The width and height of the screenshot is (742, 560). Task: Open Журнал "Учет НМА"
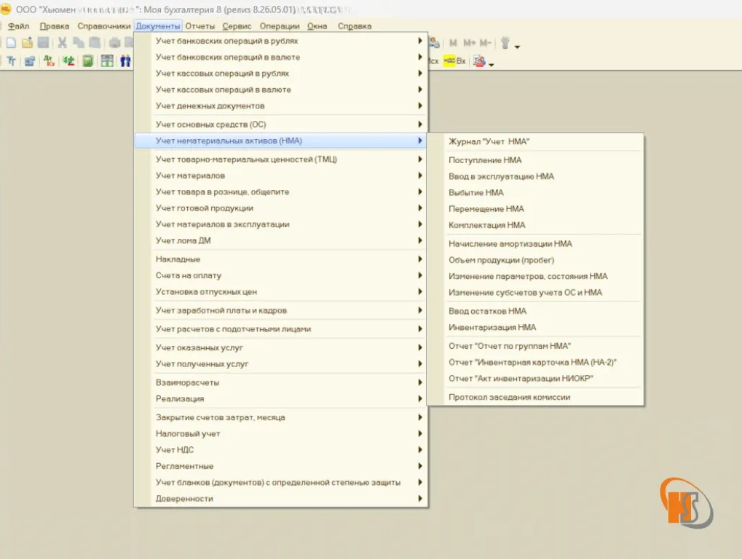click(535, 141)
